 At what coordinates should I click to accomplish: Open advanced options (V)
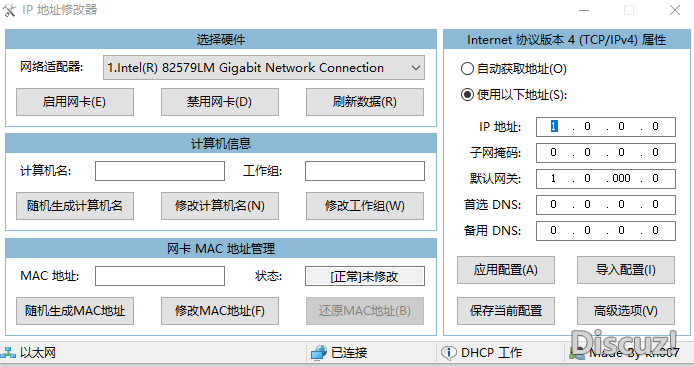(x=626, y=311)
